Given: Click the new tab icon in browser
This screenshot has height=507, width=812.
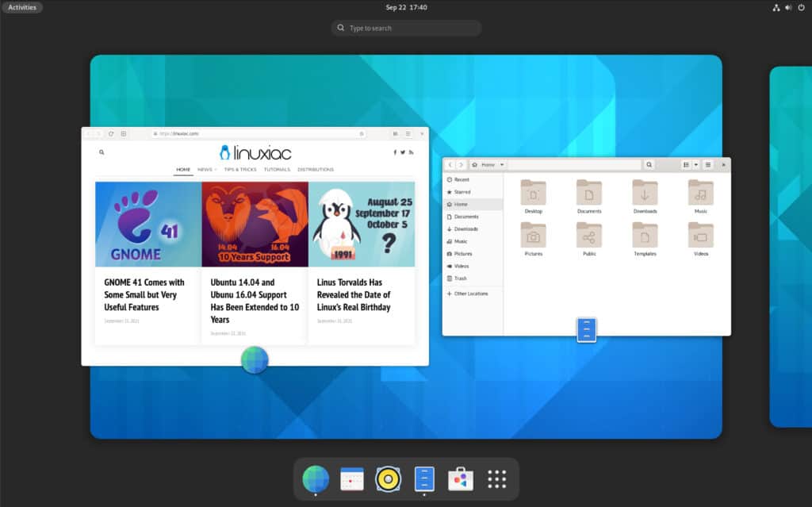Looking at the screenshot, I should [x=124, y=134].
